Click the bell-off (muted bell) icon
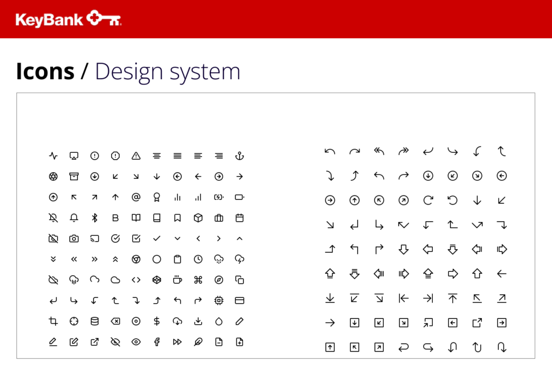552x392 pixels. [x=53, y=218]
